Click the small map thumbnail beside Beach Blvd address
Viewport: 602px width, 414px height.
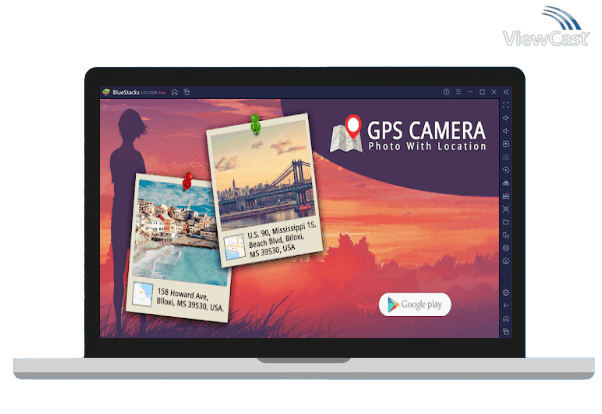(x=235, y=248)
